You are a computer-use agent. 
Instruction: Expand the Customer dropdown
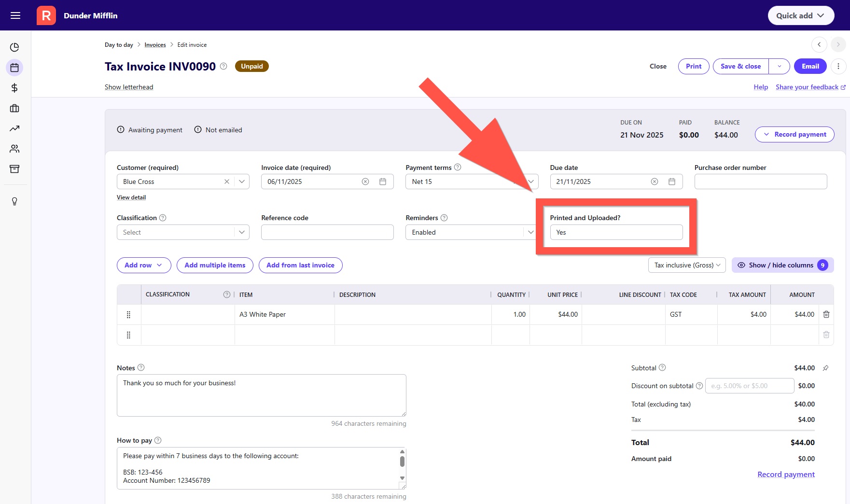tap(242, 182)
